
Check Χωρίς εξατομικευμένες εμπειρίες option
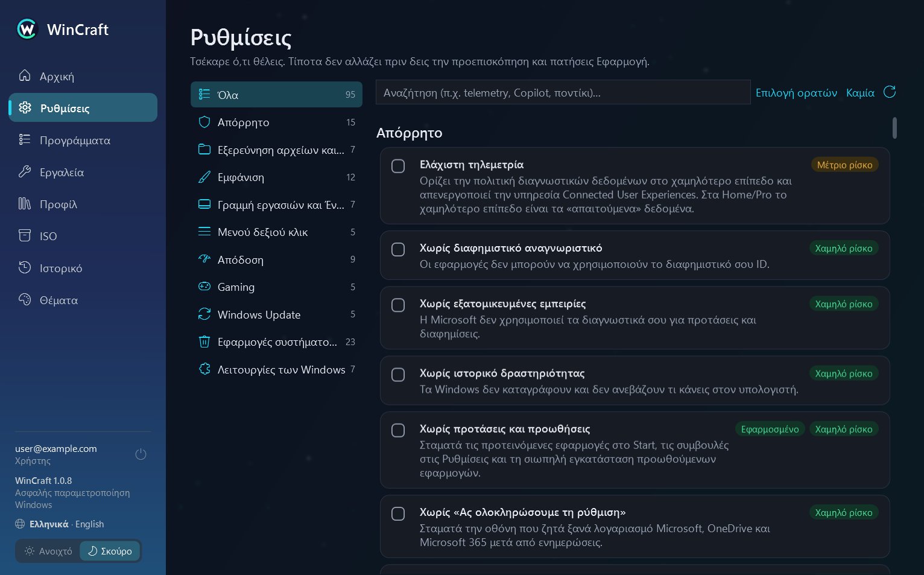coord(398,305)
